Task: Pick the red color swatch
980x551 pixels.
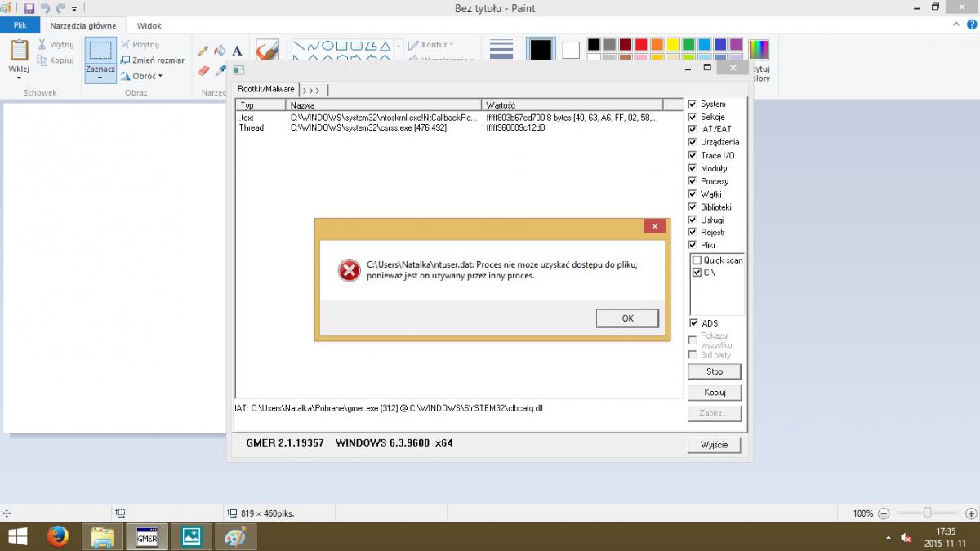Action: (641, 44)
